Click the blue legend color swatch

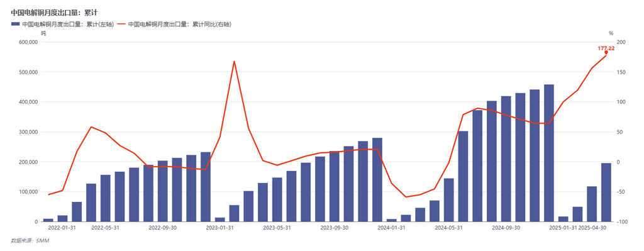click(x=16, y=25)
